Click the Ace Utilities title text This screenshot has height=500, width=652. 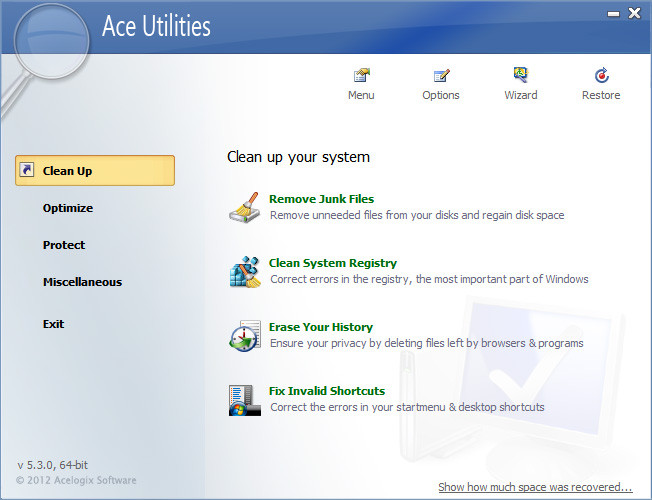156,26
